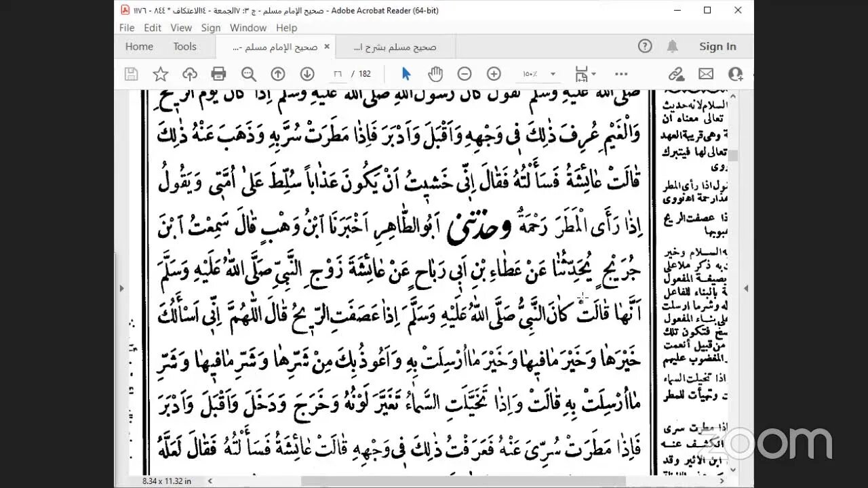Screen dimensions: 868x488
Task: Upload the file to cloud
Action: 190,74
